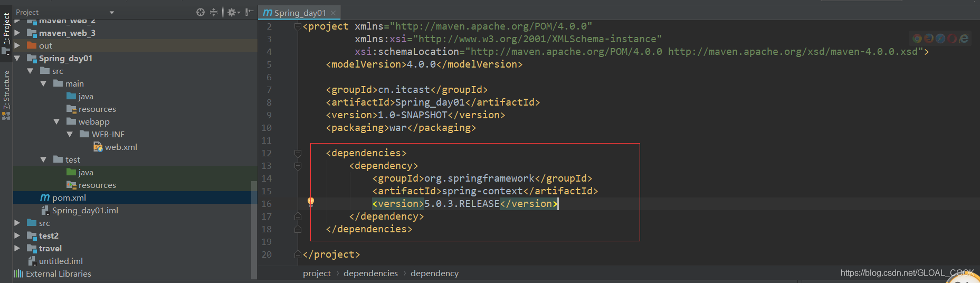Viewport: 980px width, 283px height.
Task: Collapse the test folder
Action: (43, 159)
